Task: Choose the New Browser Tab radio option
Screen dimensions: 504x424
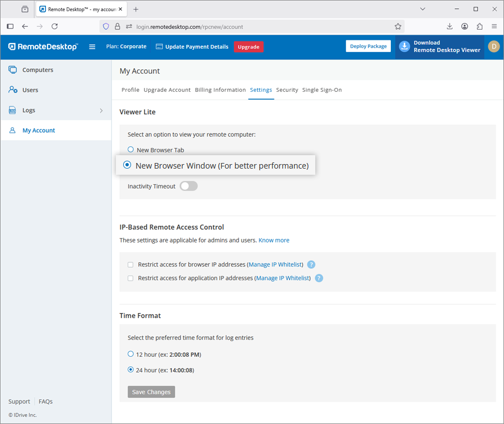Action: point(131,150)
